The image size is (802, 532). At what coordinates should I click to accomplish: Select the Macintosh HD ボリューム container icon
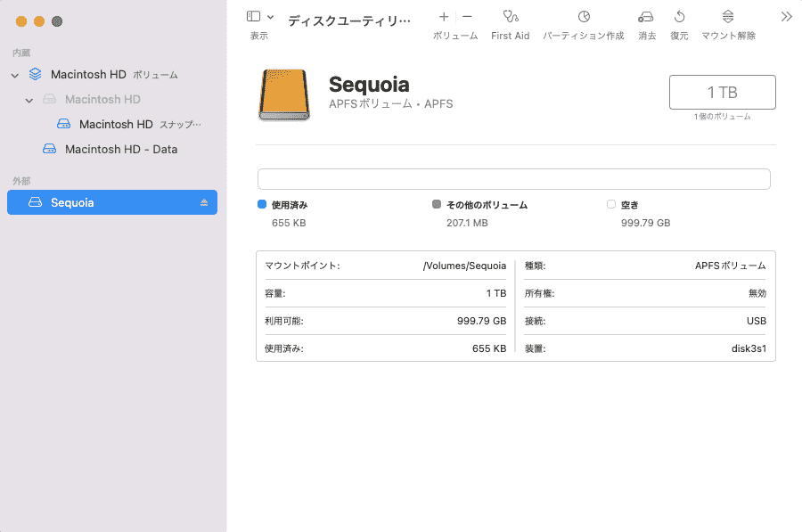point(36,74)
